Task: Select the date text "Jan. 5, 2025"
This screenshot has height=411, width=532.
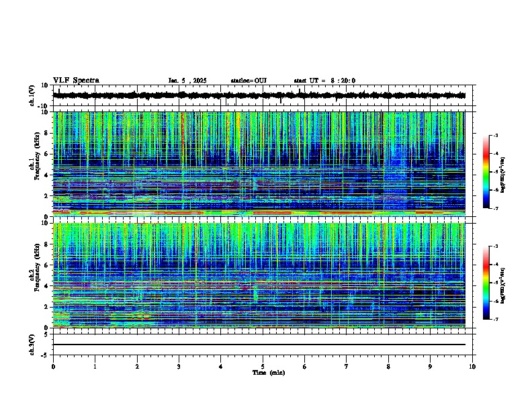Action: click(x=187, y=81)
